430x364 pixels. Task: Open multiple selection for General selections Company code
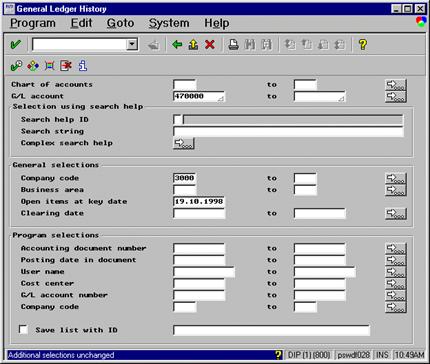pyautogui.click(x=396, y=179)
